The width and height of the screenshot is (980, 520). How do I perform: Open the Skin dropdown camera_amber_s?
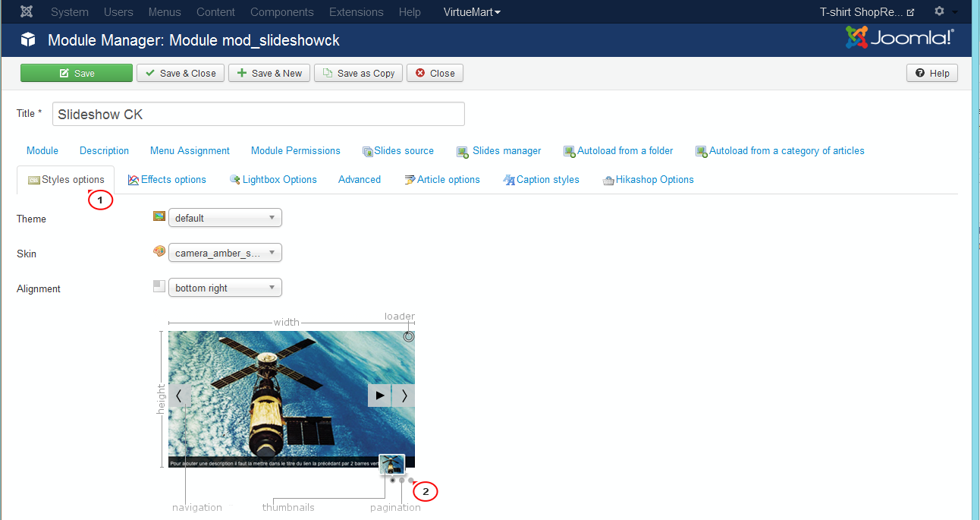pos(225,253)
